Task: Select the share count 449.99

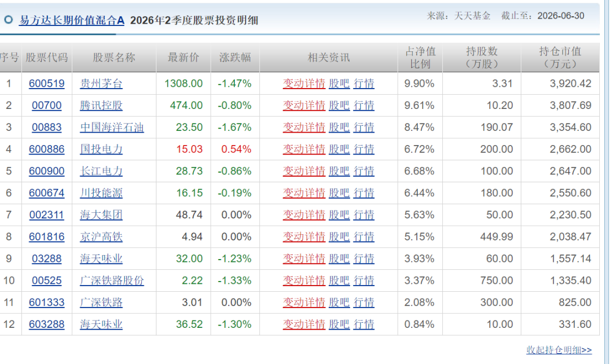Action: [496, 237]
